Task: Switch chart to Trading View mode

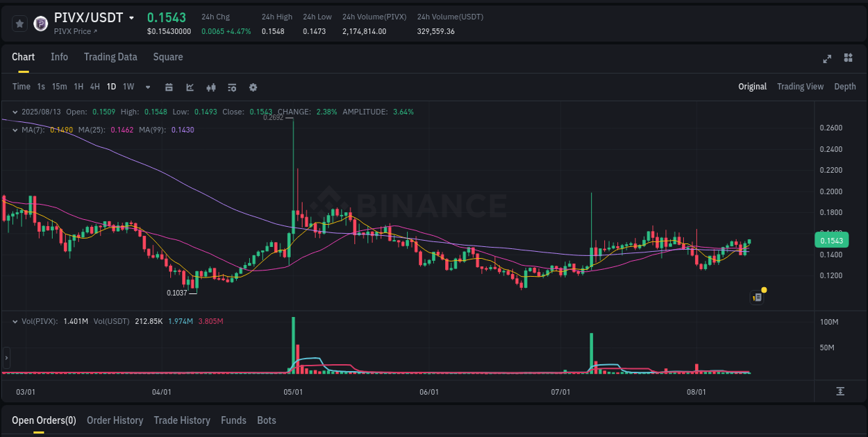Action: click(x=800, y=86)
